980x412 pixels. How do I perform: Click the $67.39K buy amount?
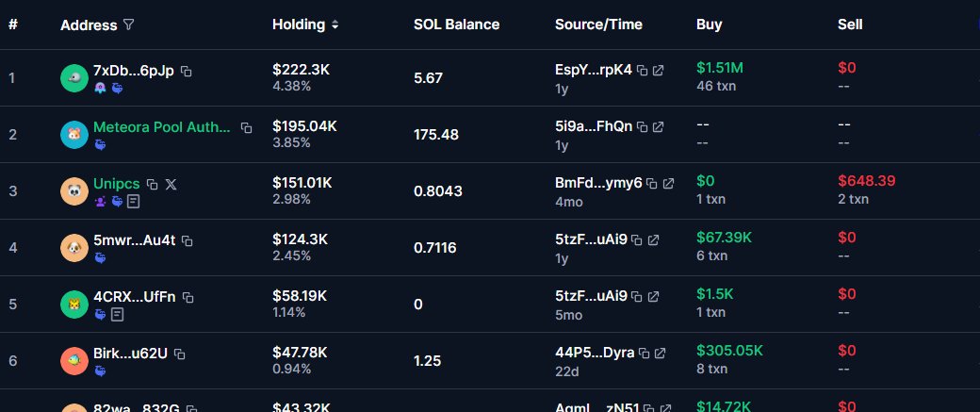click(725, 237)
